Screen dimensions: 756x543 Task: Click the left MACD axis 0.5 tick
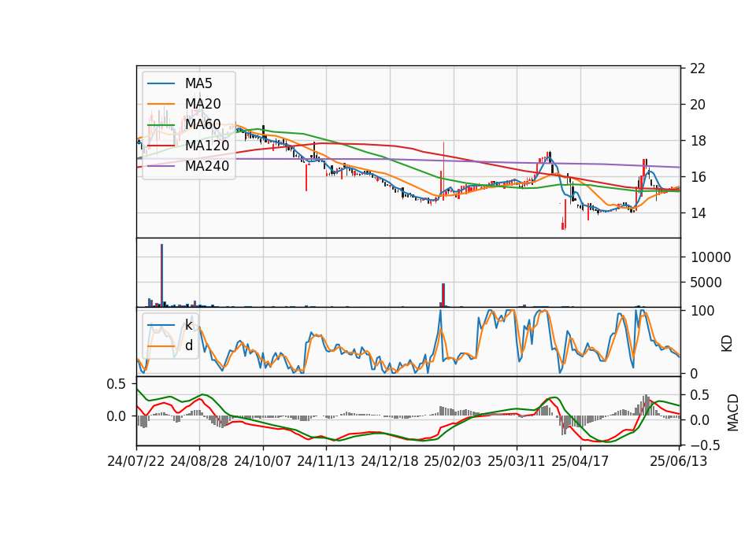[x=116, y=384]
